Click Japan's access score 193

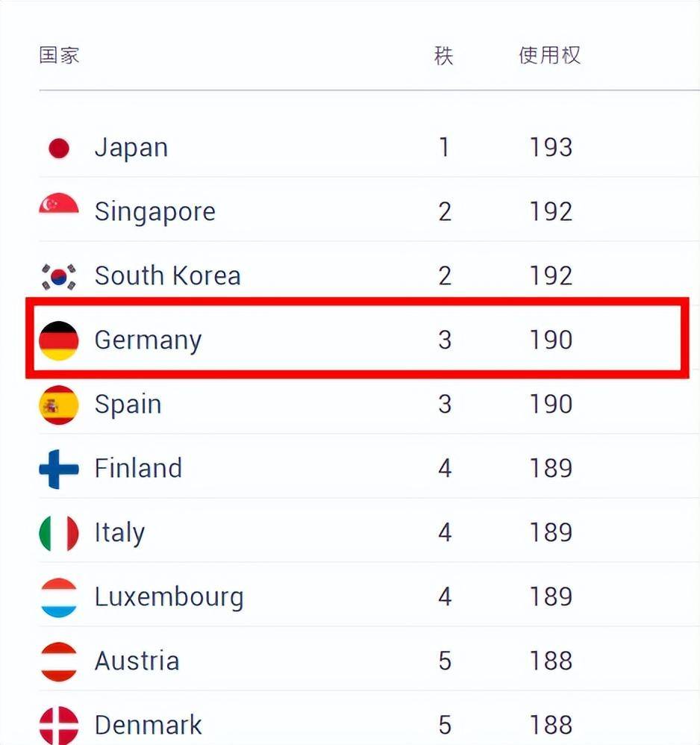tap(551, 148)
